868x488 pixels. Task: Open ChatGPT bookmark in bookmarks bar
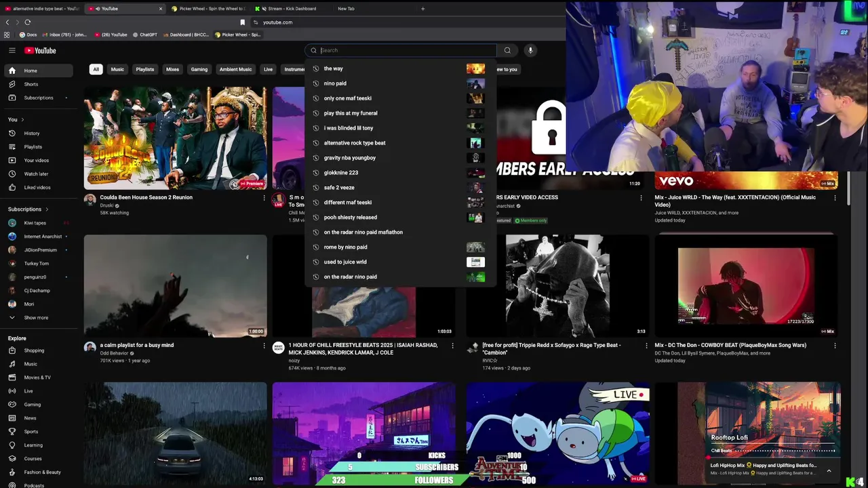144,35
